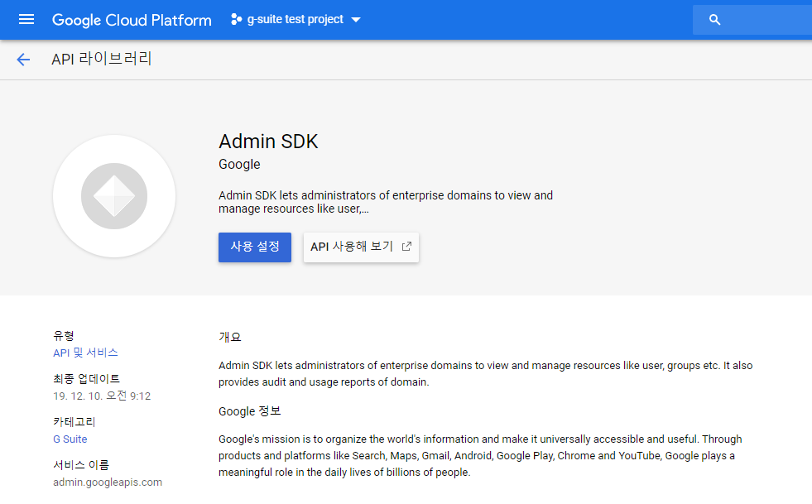Open the hamburger navigation menu

(26, 20)
